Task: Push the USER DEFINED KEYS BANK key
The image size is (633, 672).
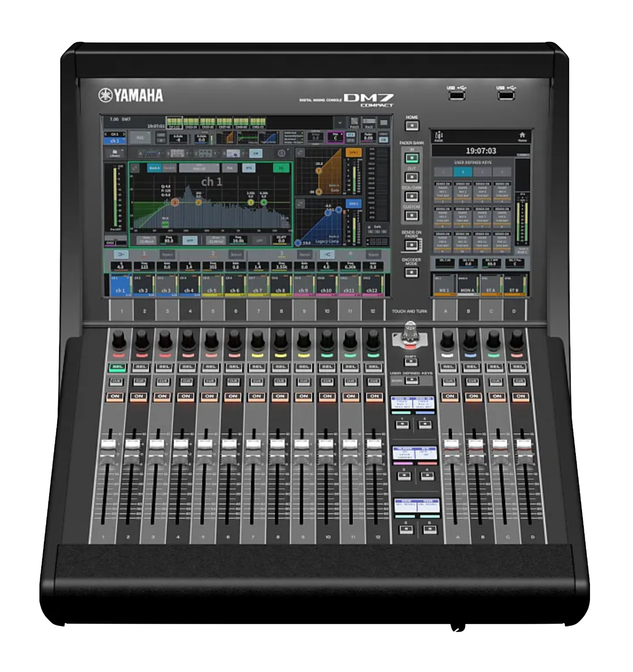Action: tap(412, 380)
